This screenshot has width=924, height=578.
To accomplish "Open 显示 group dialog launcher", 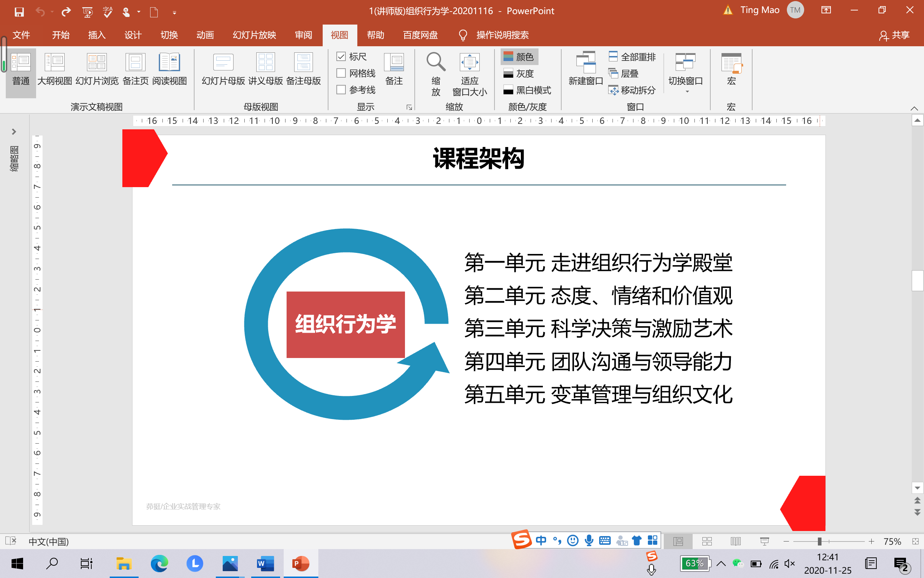I will click(x=409, y=107).
